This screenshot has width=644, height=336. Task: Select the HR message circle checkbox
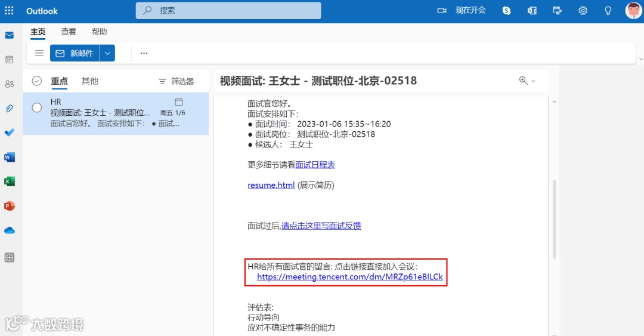tap(37, 108)
